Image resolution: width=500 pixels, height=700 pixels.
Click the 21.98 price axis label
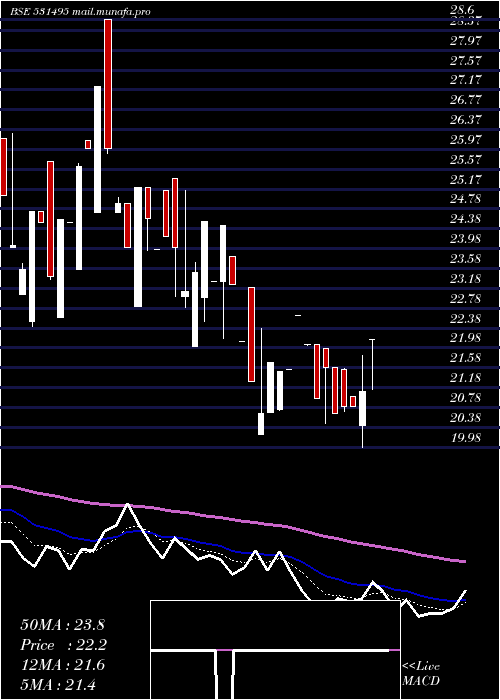(466, 338)
